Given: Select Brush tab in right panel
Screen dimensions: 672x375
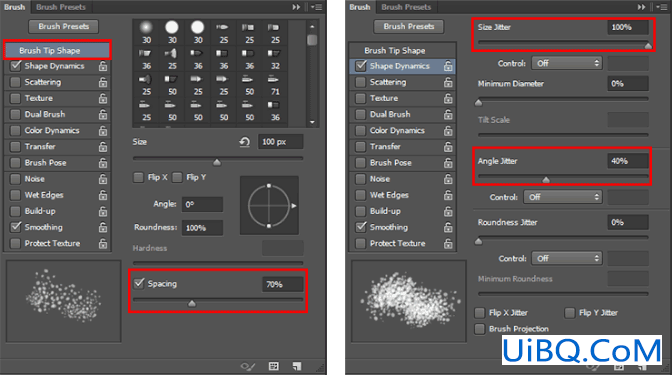Looking at the screenshot, I should tap(360, 7).
